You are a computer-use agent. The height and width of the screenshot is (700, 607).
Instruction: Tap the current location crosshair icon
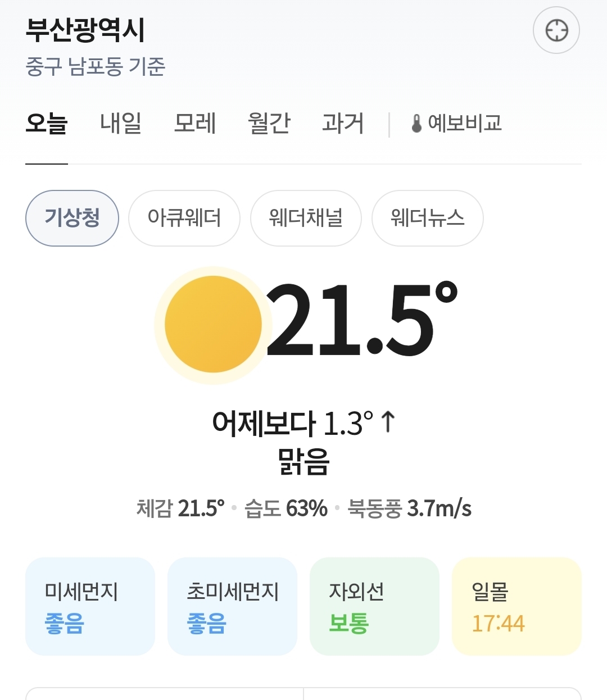point(556,30)
